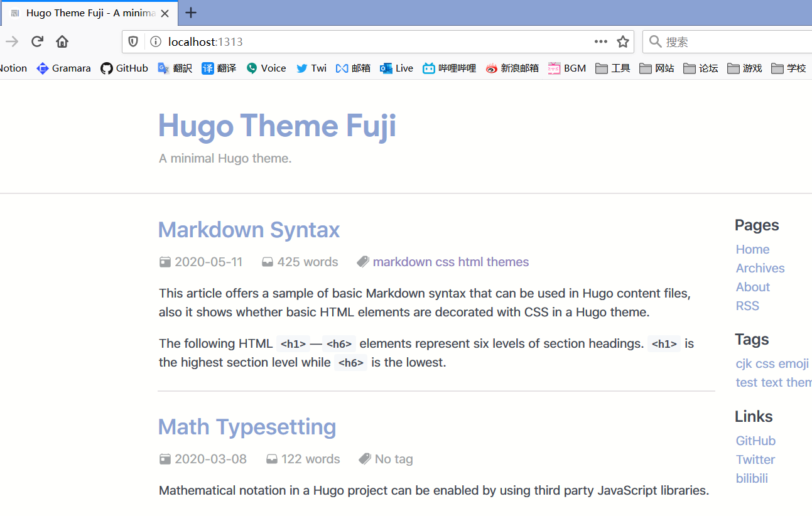
Task: Click the site info padlock indicator
Action: (x=155, y=41)
